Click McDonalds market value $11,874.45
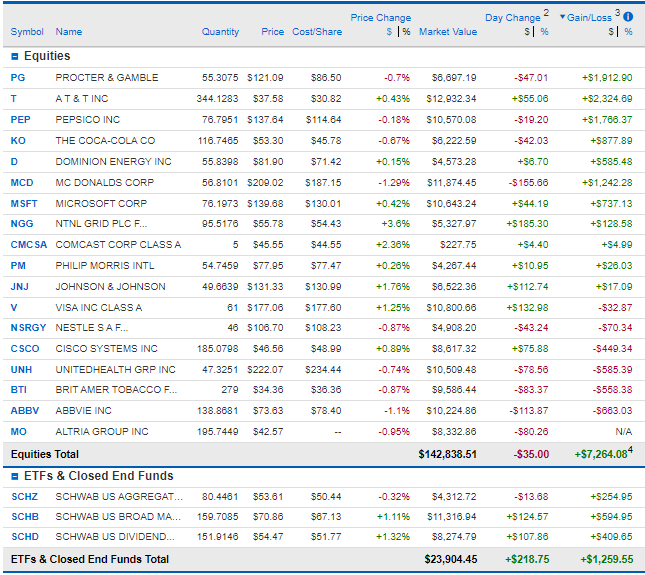645x575 pixels. tap(452, 183)
